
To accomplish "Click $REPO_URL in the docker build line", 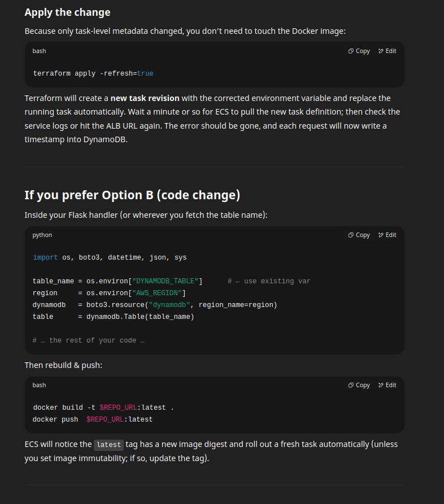I will tap(118, 407).
